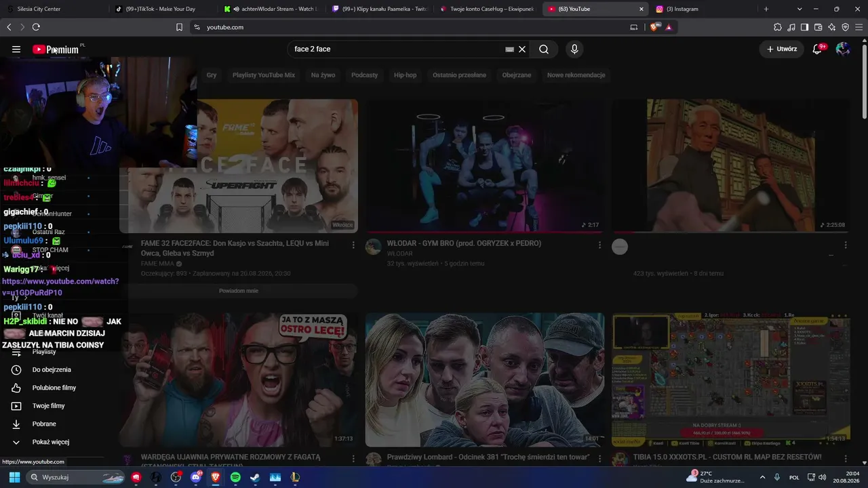Viewport: 868px width, 488px height.
Task: Click the Utwórz create button
Action: [782, 49]
